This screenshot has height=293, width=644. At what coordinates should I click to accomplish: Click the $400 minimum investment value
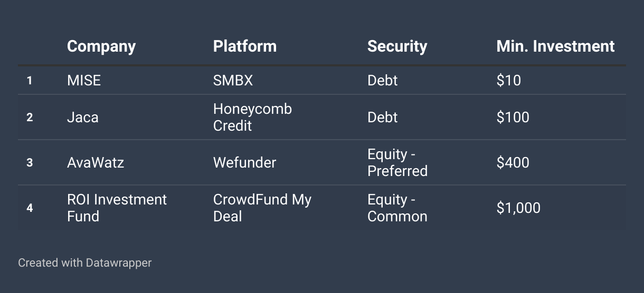point(513,162)
